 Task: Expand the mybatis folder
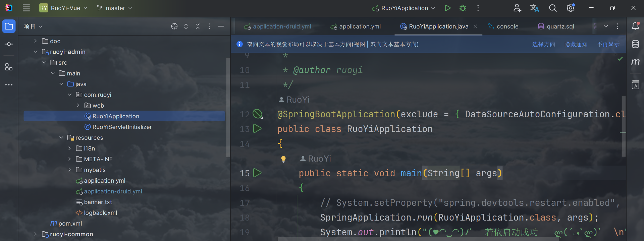point(69,170)
